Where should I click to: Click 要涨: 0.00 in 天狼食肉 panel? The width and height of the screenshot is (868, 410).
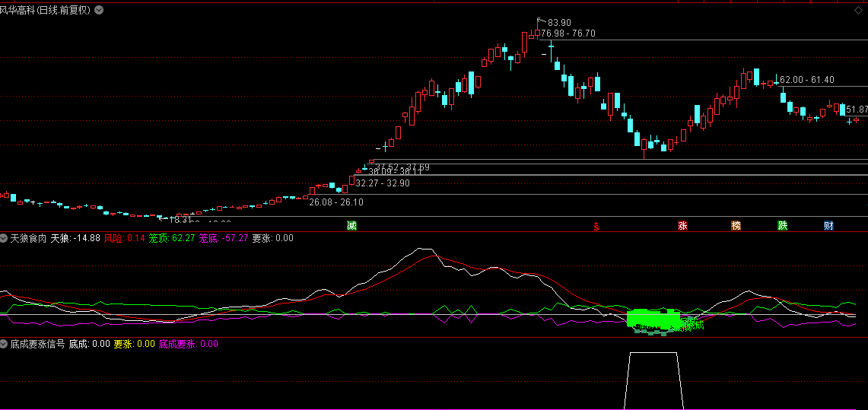pos(272,239)
